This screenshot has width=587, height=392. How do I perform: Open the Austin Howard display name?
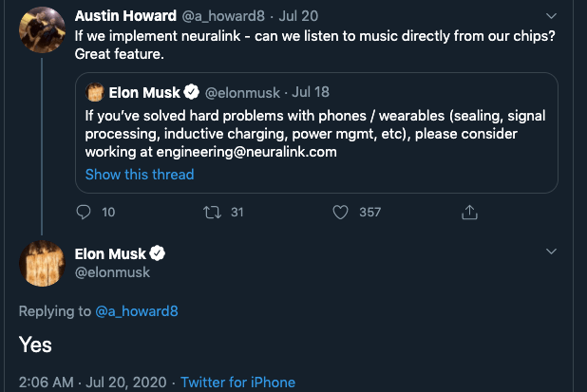[125, 16]
